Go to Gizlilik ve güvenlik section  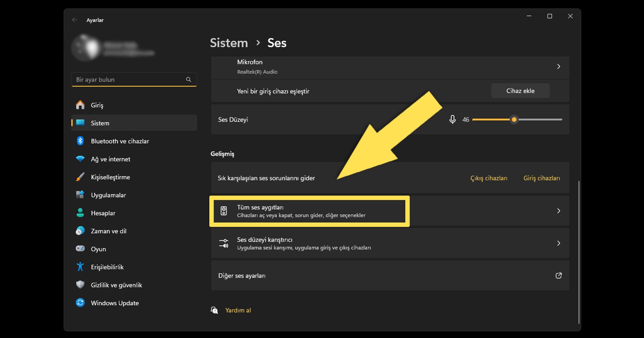(x=116, y=285)
